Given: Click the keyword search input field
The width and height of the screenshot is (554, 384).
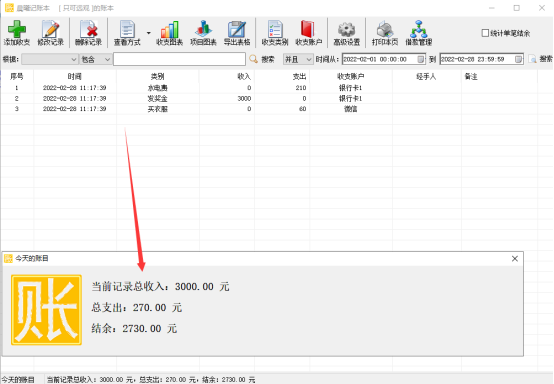Looking at the screenshot, I should tap(179, 59).
